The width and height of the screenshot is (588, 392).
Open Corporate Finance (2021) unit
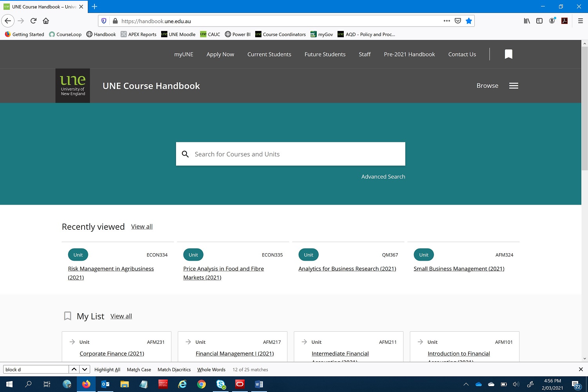(112, 354)
